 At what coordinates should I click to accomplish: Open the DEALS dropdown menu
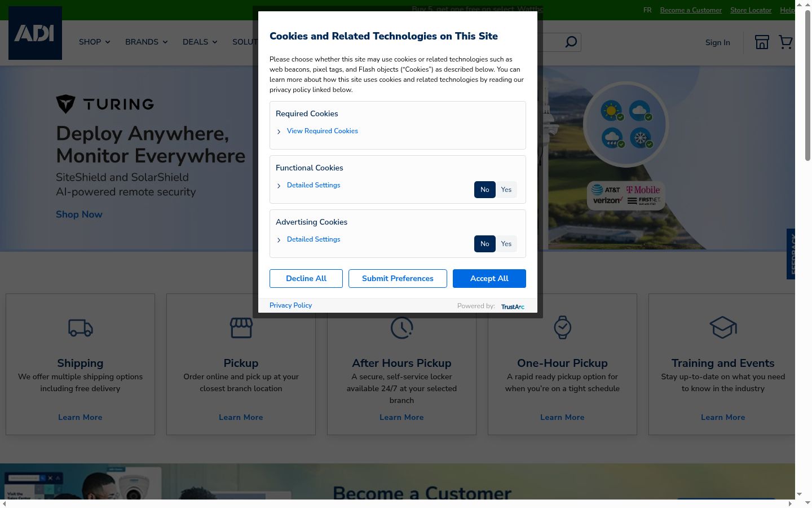(x=200, y=42)
